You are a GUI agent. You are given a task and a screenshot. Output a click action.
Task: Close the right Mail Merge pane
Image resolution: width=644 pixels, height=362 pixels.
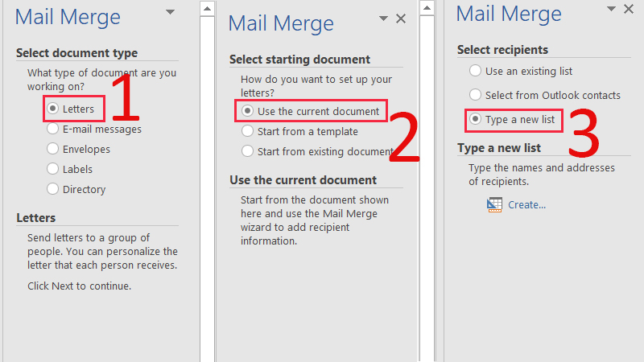[629, 9]
